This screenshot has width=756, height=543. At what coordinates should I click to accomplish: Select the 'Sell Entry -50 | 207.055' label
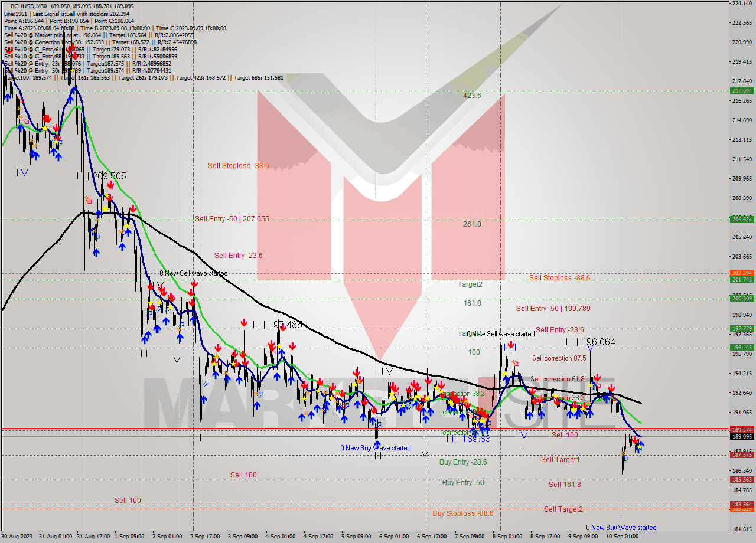pos(232,218)
